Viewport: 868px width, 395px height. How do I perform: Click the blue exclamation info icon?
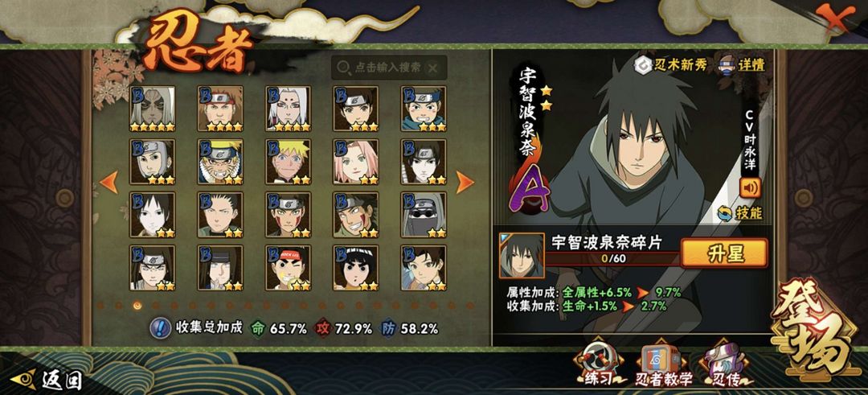[160, 328]
